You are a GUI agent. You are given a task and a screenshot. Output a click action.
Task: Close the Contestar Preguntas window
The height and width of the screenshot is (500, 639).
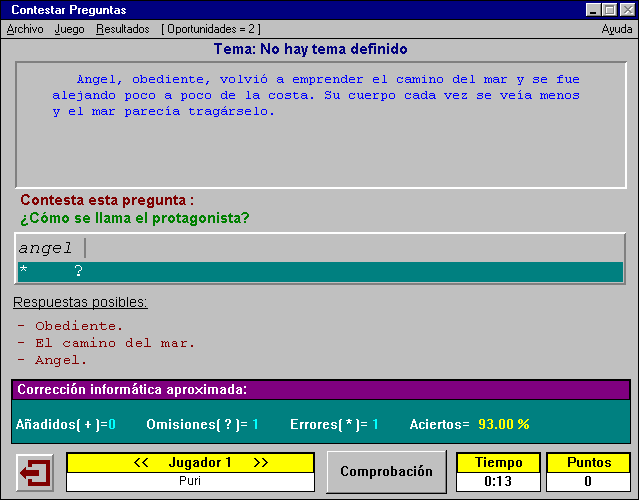626,9
